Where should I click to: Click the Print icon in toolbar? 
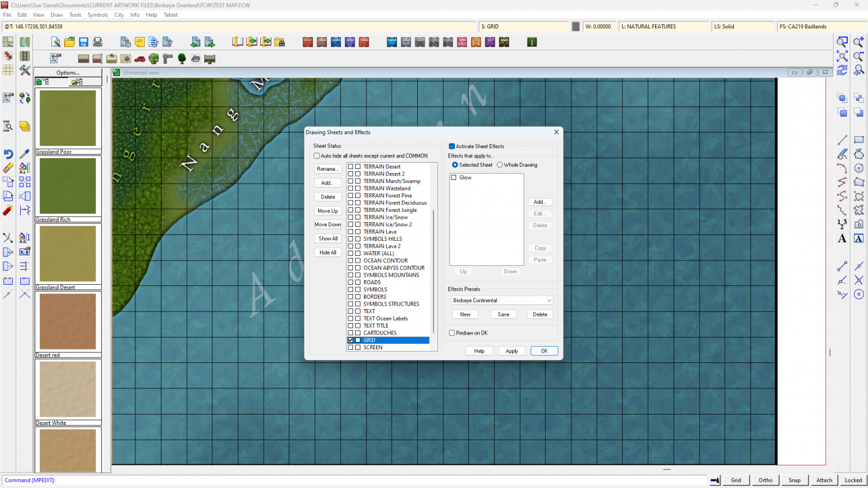(97, 42)
